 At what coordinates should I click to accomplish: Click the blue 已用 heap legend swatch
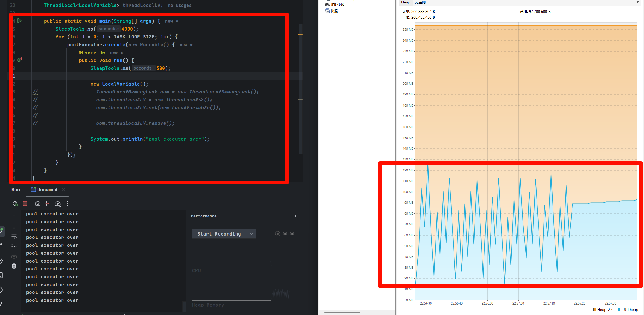[x=619, y=309]
